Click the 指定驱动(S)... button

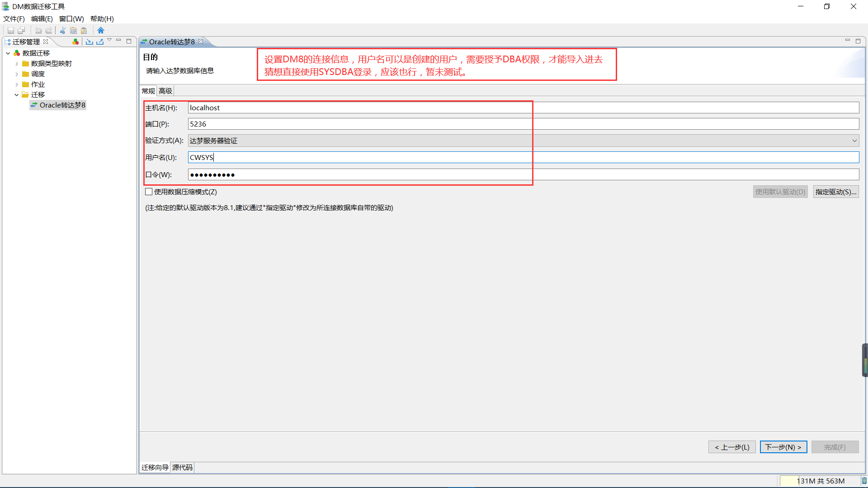(x=835, y=192)
